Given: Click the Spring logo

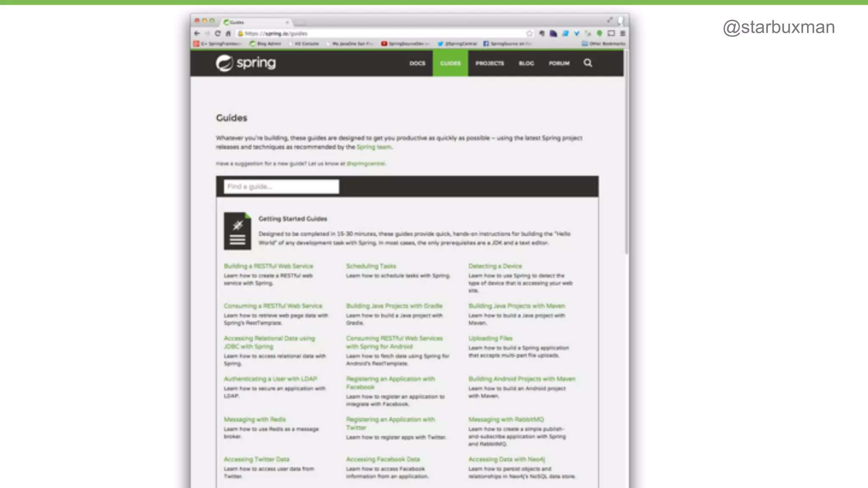Looking at the screenshot, I should click(246, 63).
